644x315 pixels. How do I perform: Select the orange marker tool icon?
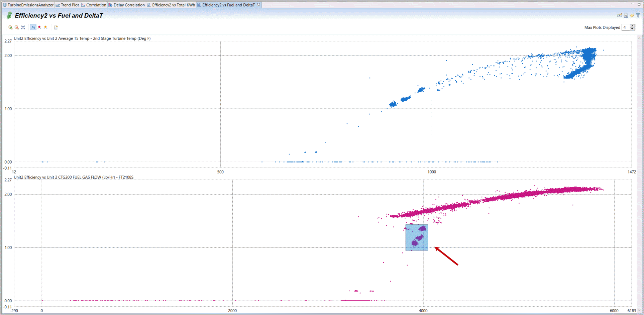[46, 27]
